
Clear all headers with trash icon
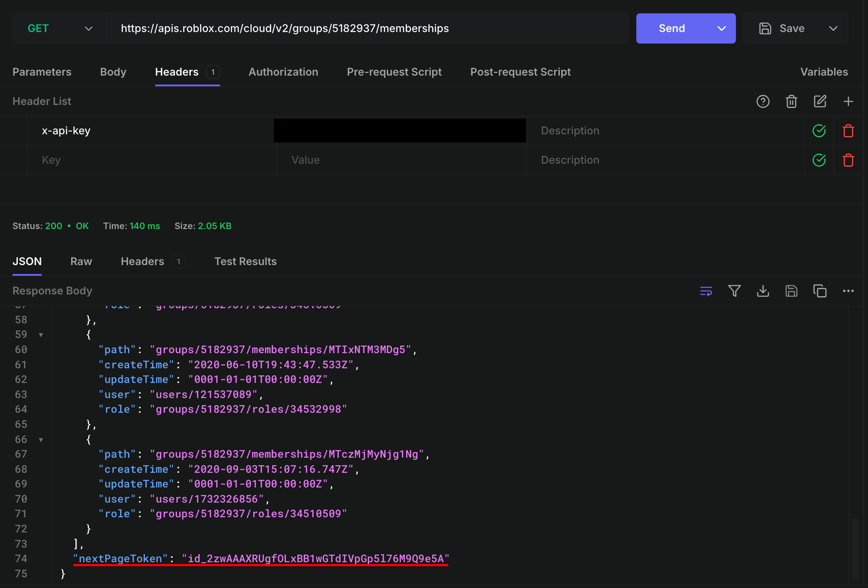coord(791,101)
